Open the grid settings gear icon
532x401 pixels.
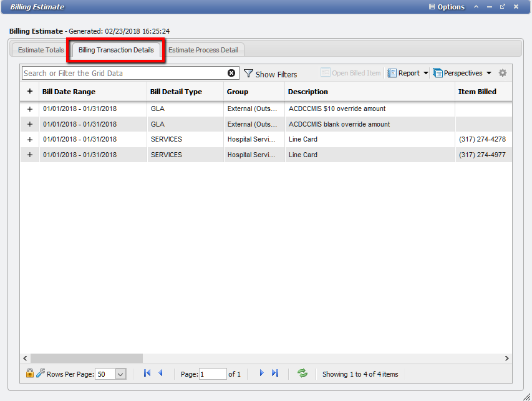(503, 72)
